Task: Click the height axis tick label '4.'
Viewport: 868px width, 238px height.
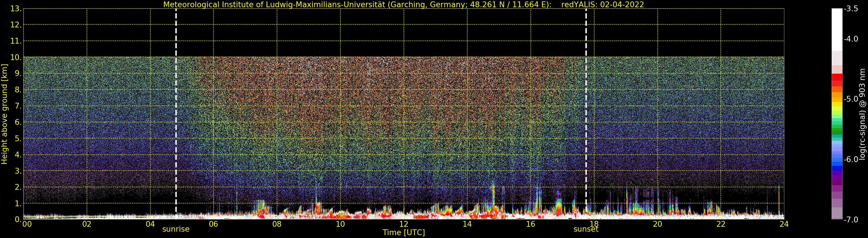Action: [18, 155]
